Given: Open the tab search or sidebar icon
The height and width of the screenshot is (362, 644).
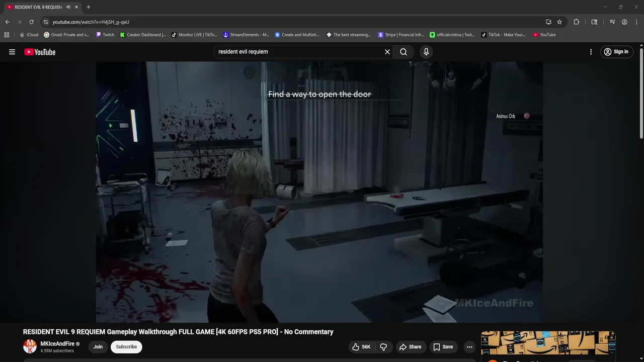Looking at the screenshot, I should (594, 22).
